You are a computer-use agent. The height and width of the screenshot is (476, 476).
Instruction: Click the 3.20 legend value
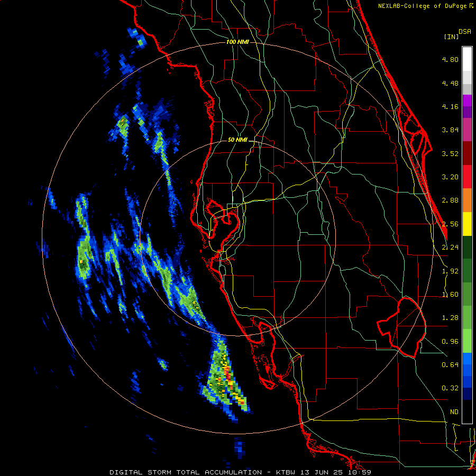[x=450, y=177]
